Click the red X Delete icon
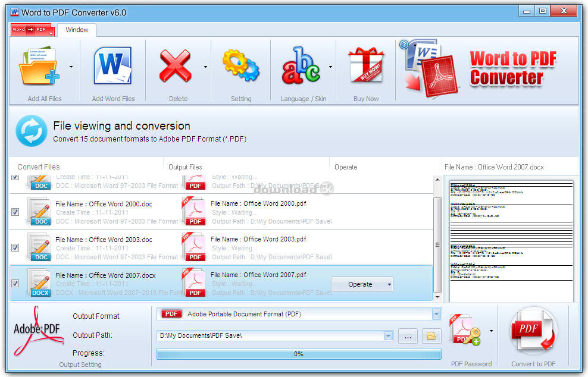Viewport: 588px width, 377px height. (x=175, y=67)
